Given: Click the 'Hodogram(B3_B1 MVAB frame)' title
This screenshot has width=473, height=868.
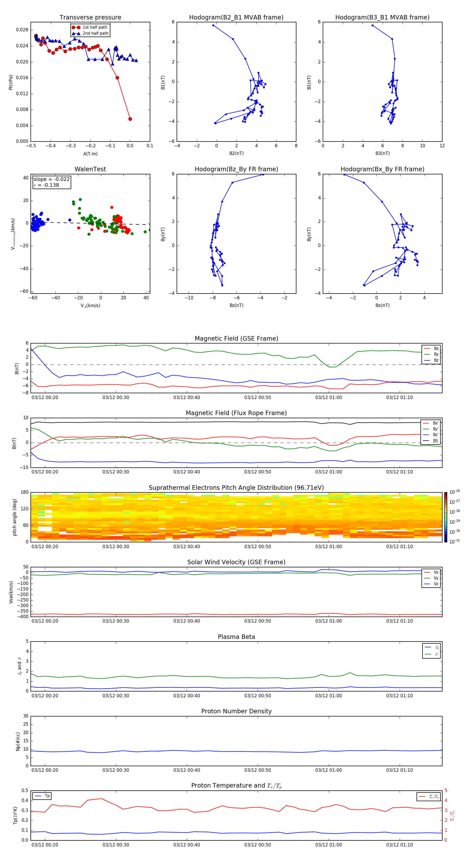Looking at the screenshot, I should tap(382, 18).
